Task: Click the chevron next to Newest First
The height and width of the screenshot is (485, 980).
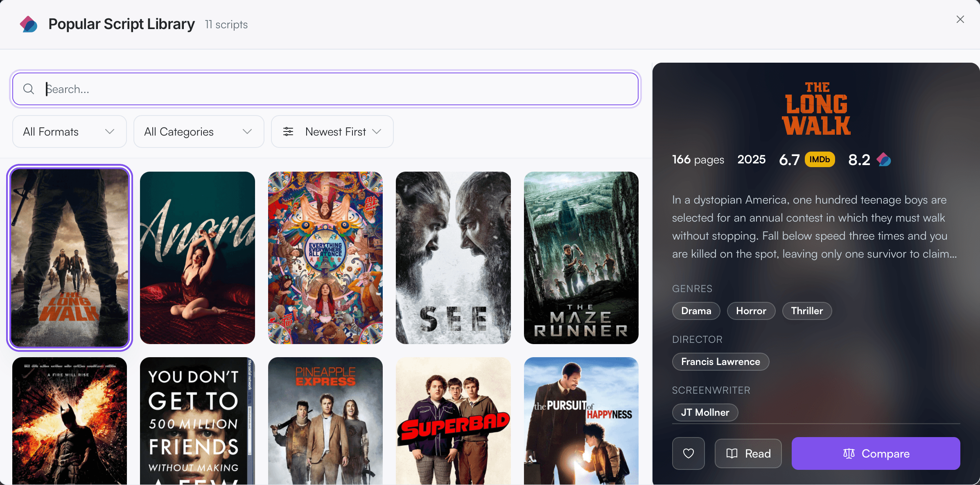Action: (x=377, y=131)
